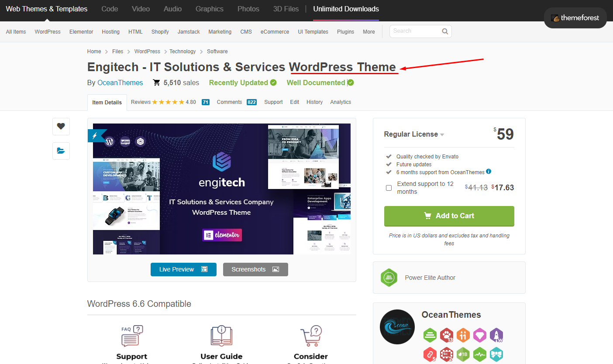
Task: Open the Analytics tab
Action: (x=341, y=102)
